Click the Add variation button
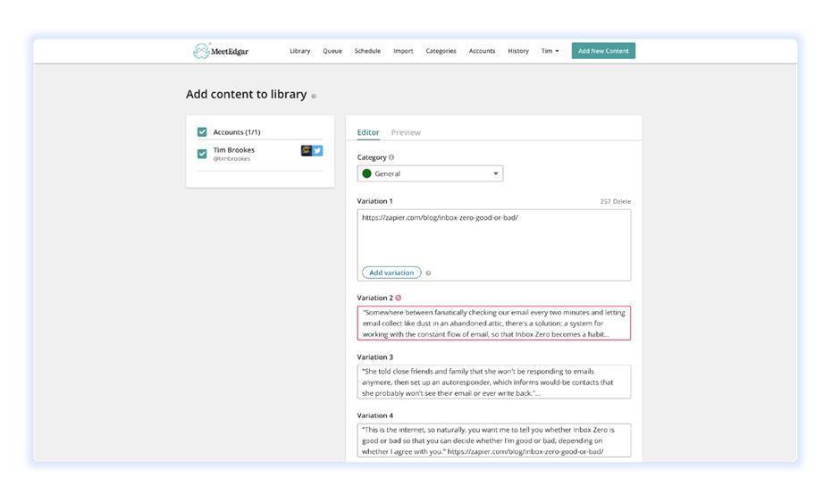Image resolution: width=840 pixels, height=504 pixels. tap(391, 273)
